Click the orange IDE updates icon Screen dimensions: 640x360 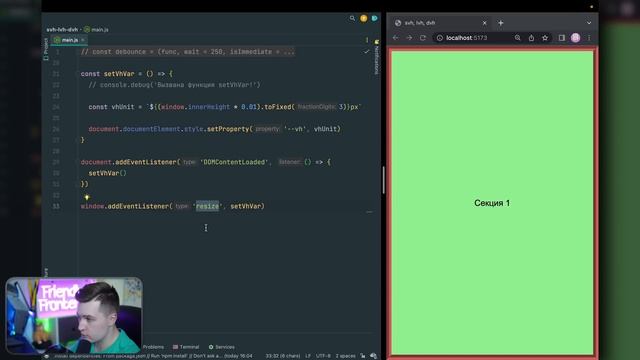pyautogui.click(x=363, y=18)
